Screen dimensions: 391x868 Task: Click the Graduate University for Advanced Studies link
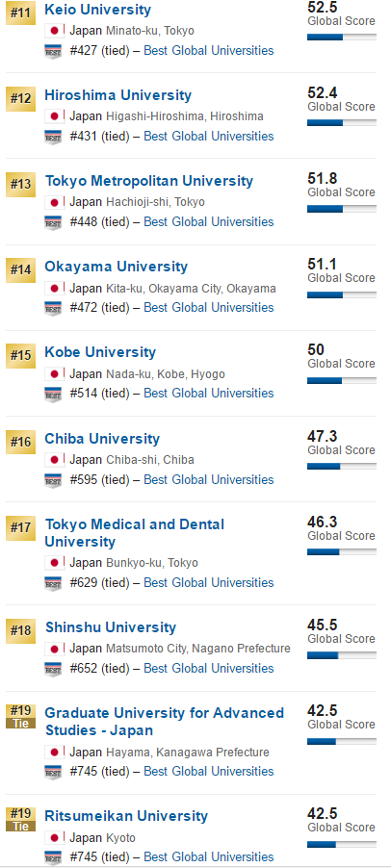pyautogui.click(x=164, y=722)
